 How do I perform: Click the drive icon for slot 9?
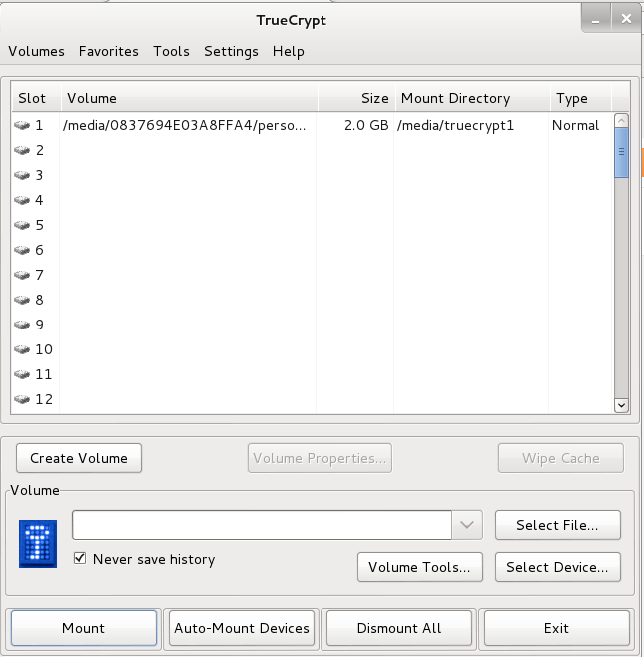[22, 325]
